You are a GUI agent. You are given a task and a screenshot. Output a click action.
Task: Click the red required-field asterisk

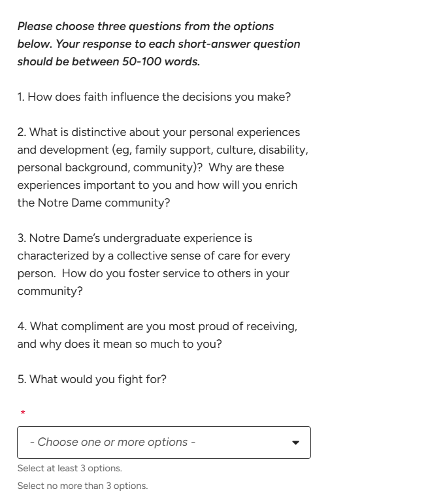tap(23, 412)
